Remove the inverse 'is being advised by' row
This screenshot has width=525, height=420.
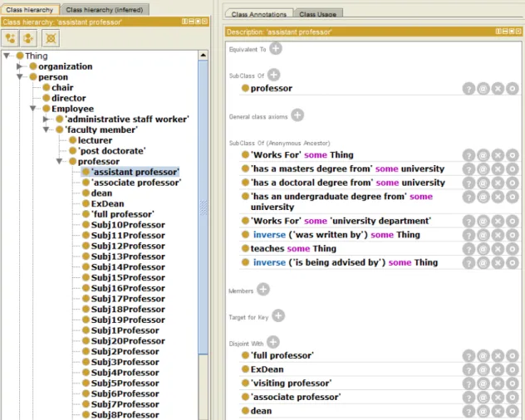(x=498, y=263)
